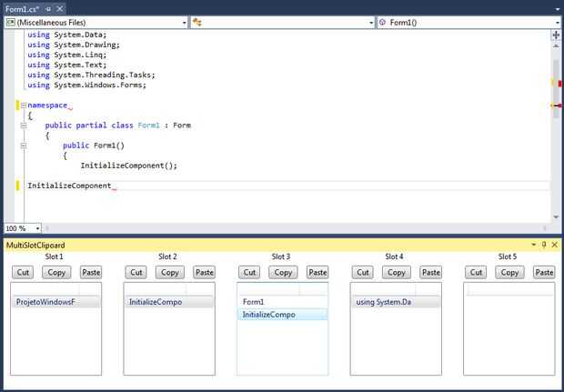The height and width of the screenshot is (392, 564).
Task: Click the namespace keyword in code
Action: (x=47, y=105)
